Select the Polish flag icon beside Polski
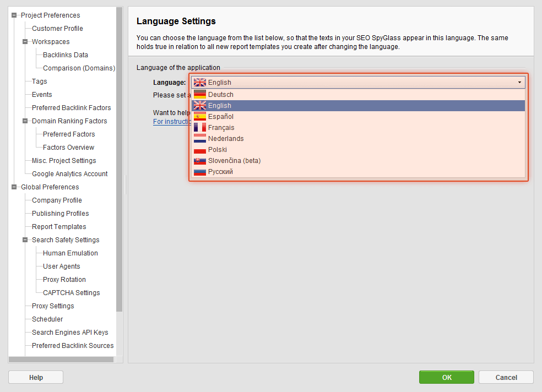The image size is (542, 392). click(x=199, y=150)
